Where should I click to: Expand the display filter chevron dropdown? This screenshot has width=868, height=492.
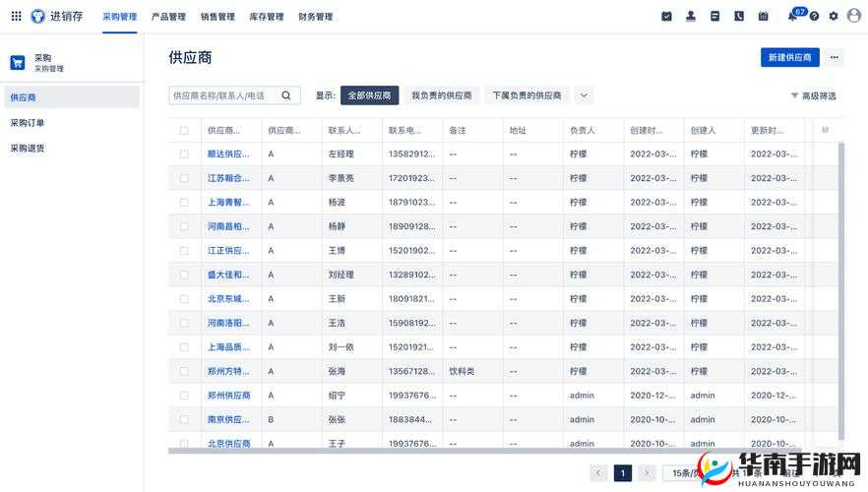(584, 95)
